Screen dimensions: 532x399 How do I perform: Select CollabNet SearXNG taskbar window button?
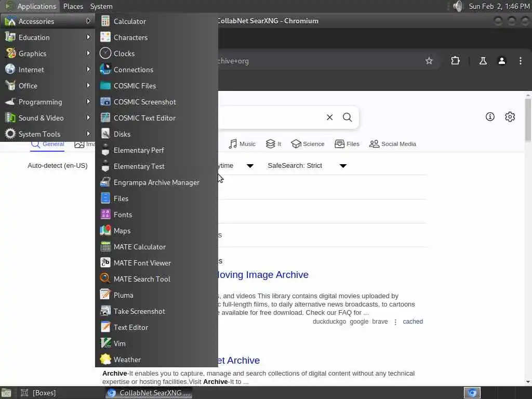pyautogui.click(x=149, y=393)
